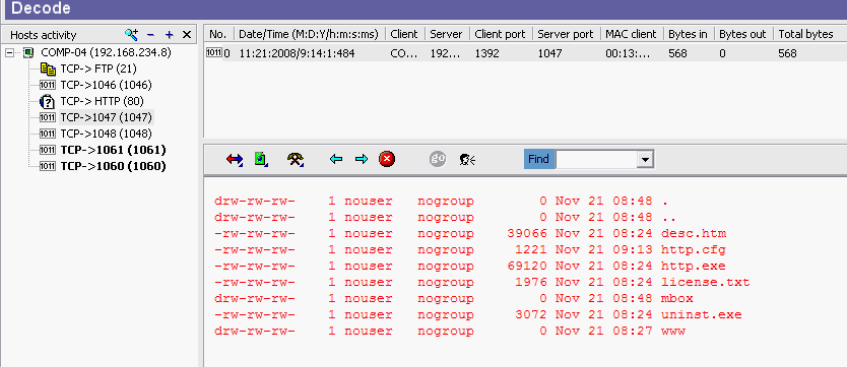The height and width of the screenshot is (367, 847).
Task: Click client port value 1392
Action: [487, 54]
